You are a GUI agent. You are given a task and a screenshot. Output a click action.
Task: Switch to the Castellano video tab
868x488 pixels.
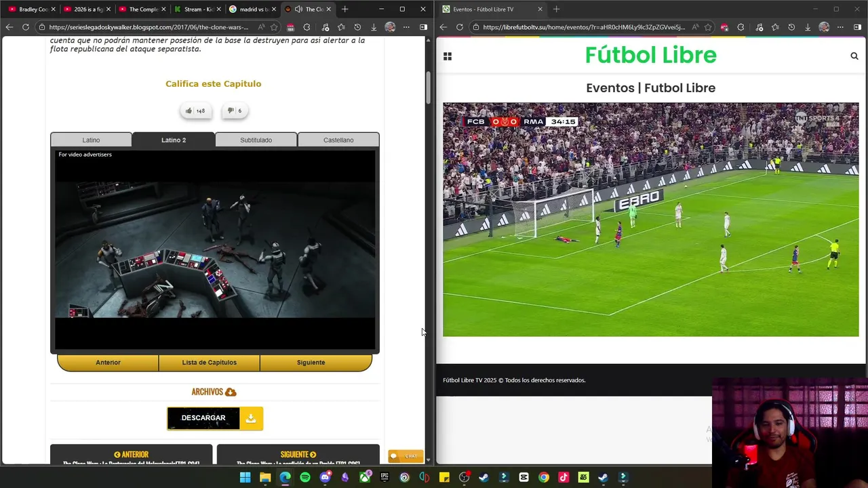(x=338, y=140)
